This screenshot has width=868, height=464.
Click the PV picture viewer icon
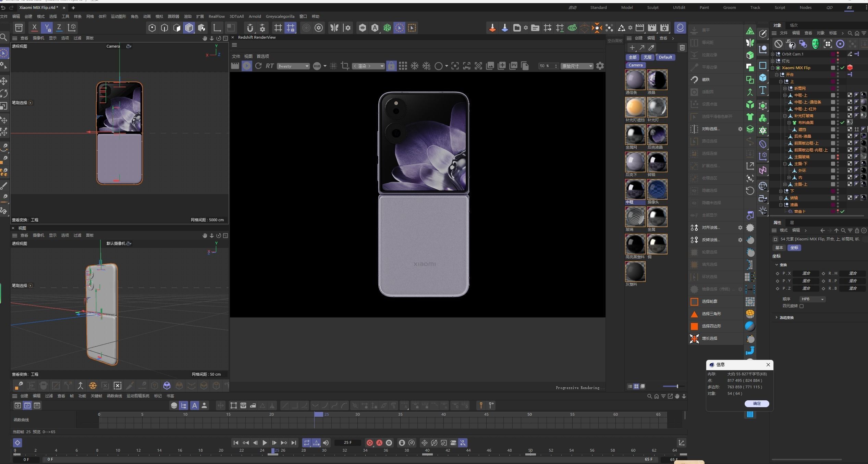pos(513,66)
